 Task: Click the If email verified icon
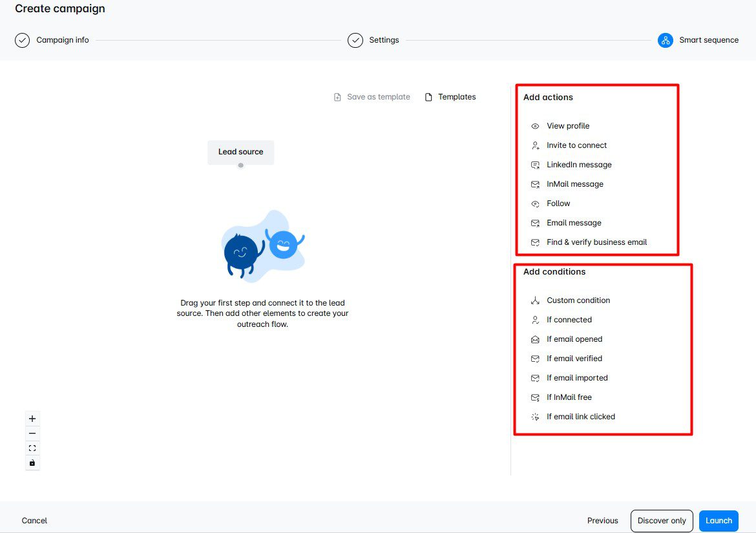tap(535, 359)
